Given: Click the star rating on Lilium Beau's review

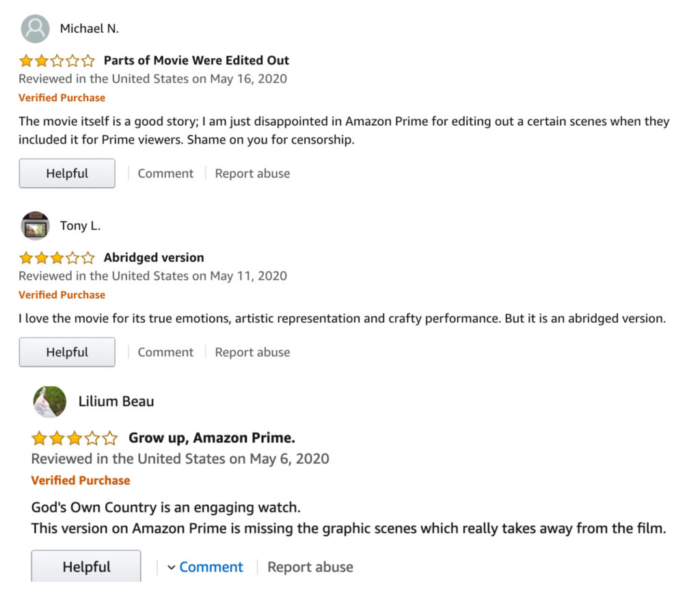Looking at the screenshot, I should pyautogui.click(x=75, y=438).
